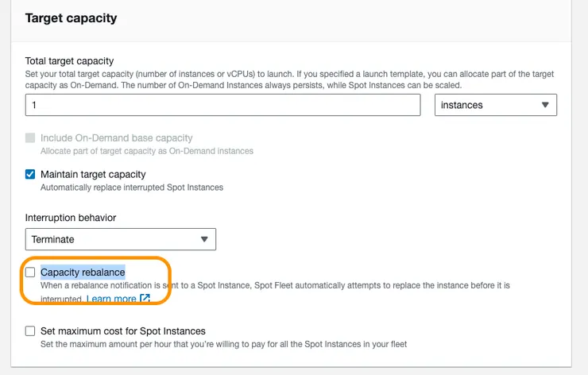Image resolution: width=588 pixels, height=375 pixels.
Task: Open the Learn more link
Action: point(111,299)
